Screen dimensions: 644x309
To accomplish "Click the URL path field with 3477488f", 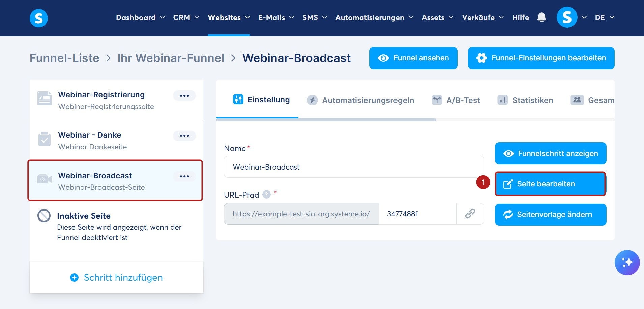I will [417, 214].
